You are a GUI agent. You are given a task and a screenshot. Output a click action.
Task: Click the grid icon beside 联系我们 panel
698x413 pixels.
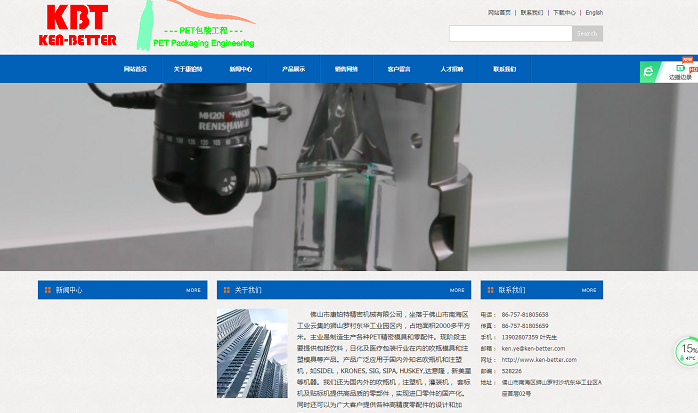click(x=490, y=290)
